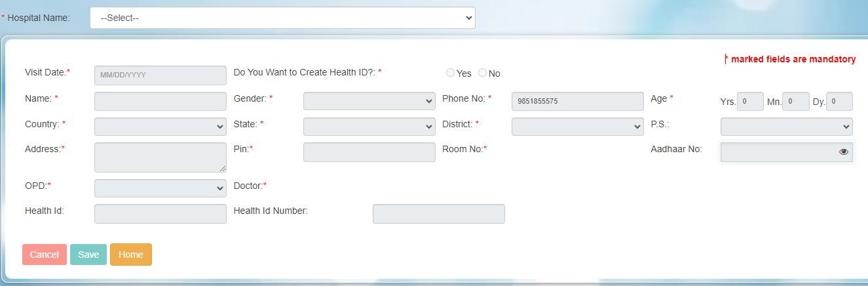Click the Cancel button
This screenshot has width=868, height=286.
pos(45,255)
